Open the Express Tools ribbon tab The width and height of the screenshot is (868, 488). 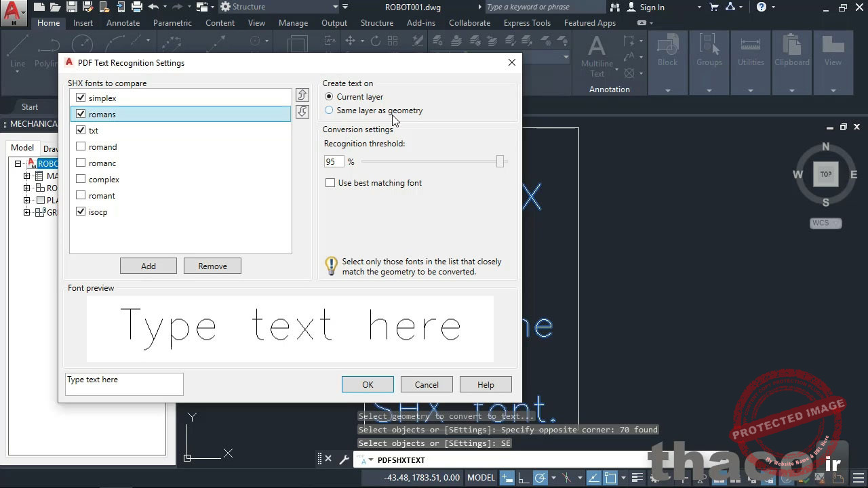[527, 22]
